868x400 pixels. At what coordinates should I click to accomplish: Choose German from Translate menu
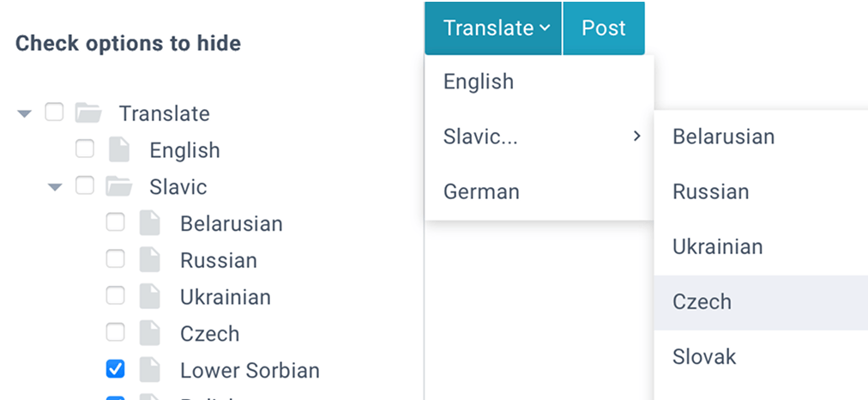point(481,191)
